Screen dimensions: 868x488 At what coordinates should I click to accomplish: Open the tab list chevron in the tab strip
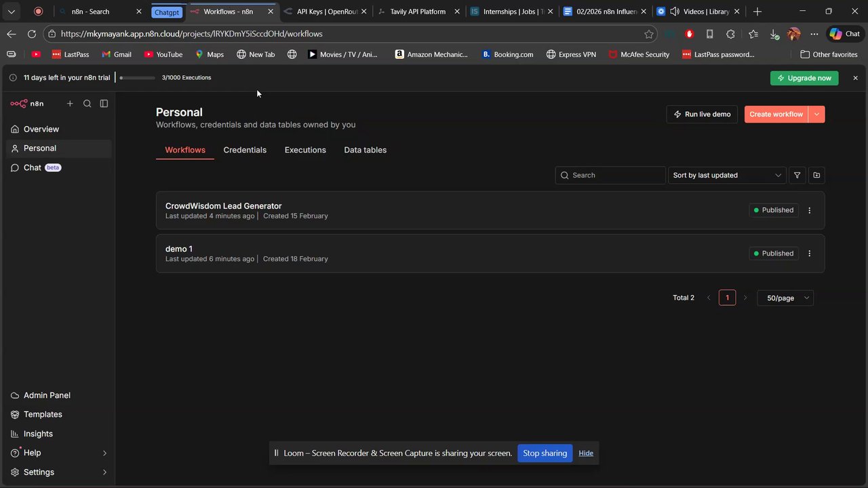12,12
